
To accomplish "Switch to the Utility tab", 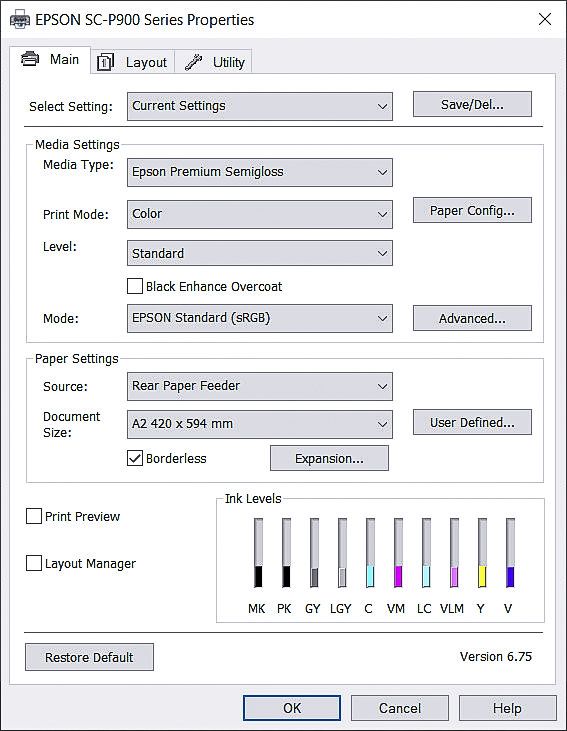I will tap(214, 62).
